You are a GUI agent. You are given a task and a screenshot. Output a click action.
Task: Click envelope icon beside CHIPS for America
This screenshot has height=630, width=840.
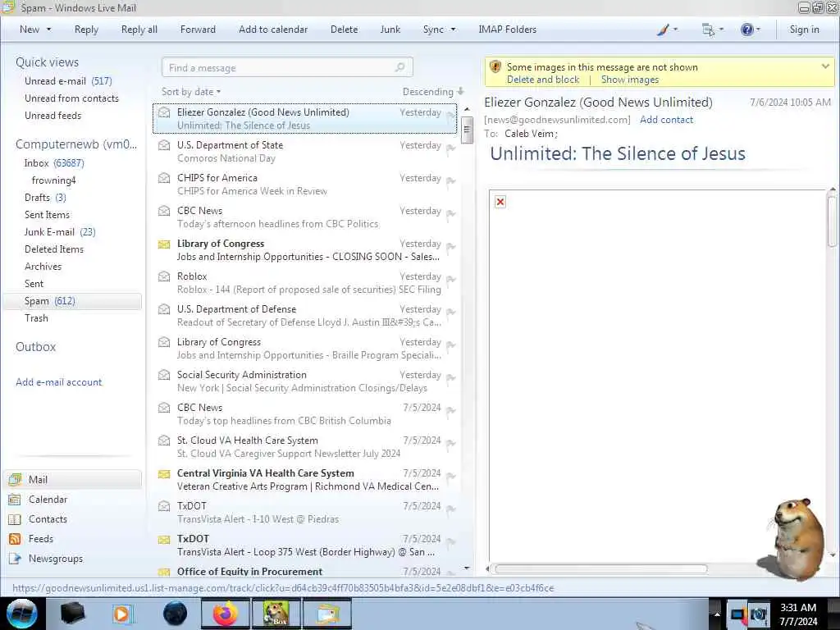click(164, 178)
